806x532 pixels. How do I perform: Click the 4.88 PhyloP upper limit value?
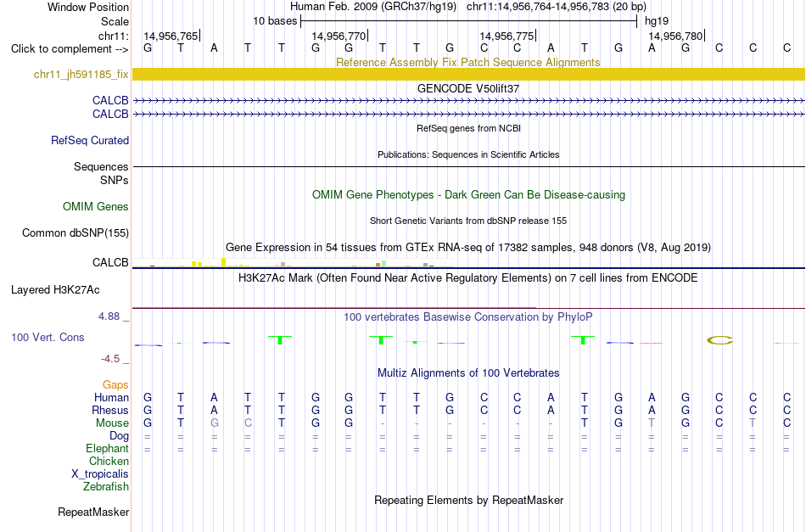point(109,316)
